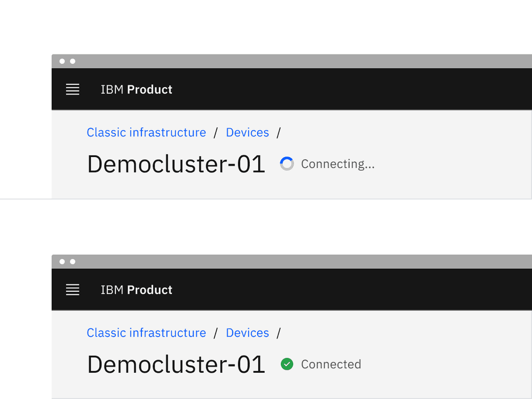Click the first white dot in upper window titlebar
The image size is (532, 399).
62,61
